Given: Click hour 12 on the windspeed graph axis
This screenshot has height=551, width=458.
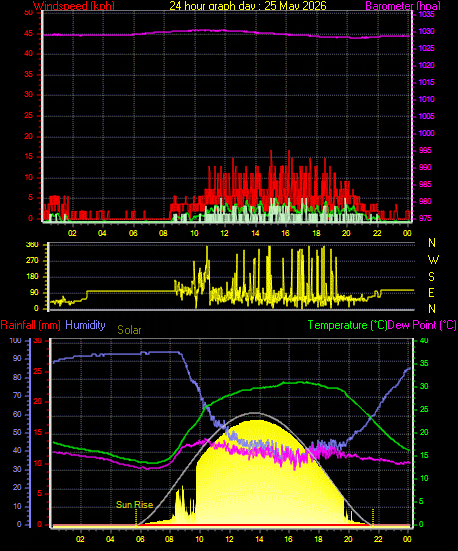Looking at the screenshot, I should [225, 233].
